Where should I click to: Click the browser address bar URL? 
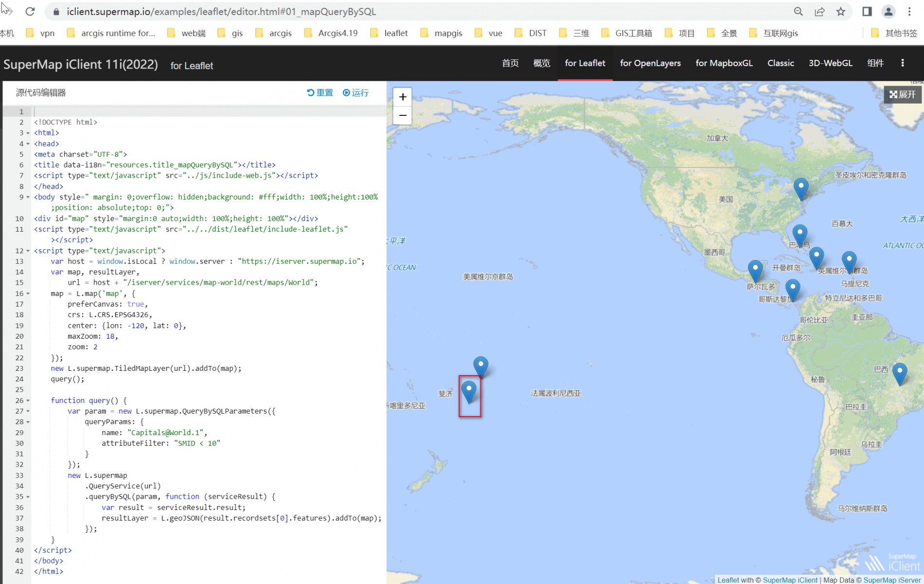[x=221, y=11]
